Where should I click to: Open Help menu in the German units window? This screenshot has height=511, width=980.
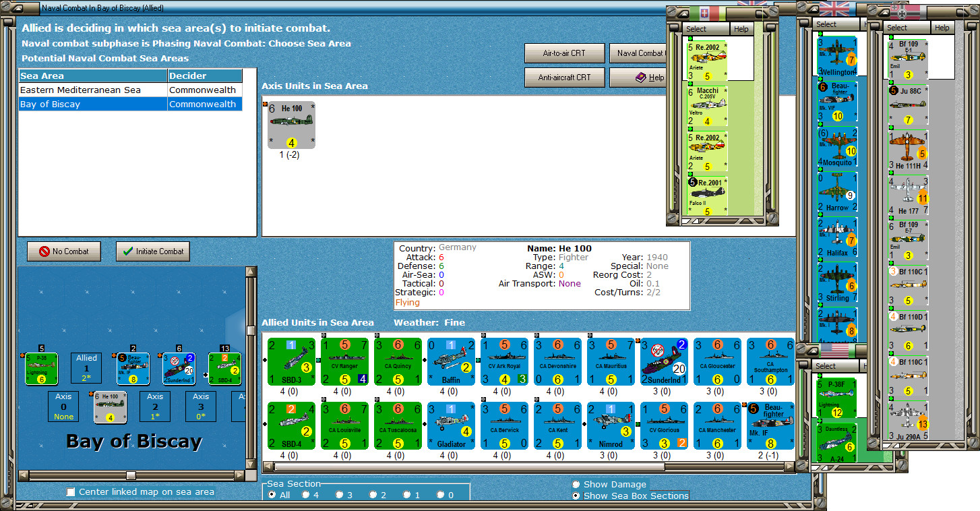[942, 28]
